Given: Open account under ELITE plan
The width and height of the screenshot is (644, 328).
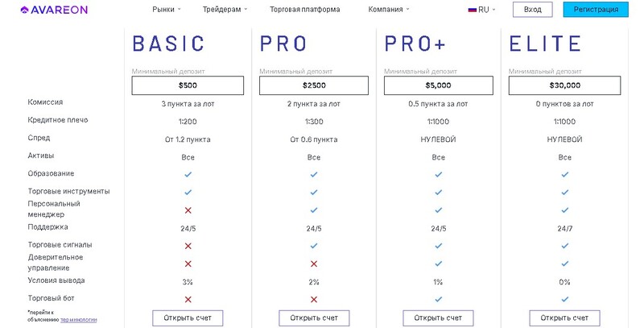Looking at the screenshot, I should click(564, 318).
